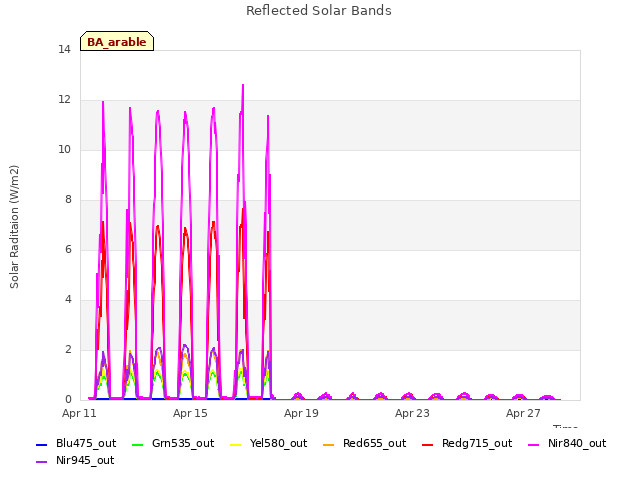The height and width of the screenshot is (480, 640).
Task: Click the BA_arable label box
Action: pyautogui.click(x=117, y=41)
